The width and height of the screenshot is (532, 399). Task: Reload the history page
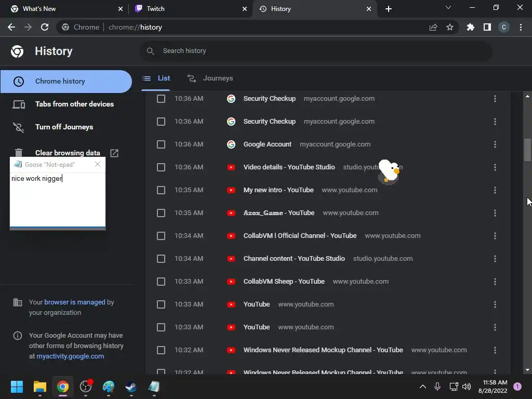click(45, 27)
